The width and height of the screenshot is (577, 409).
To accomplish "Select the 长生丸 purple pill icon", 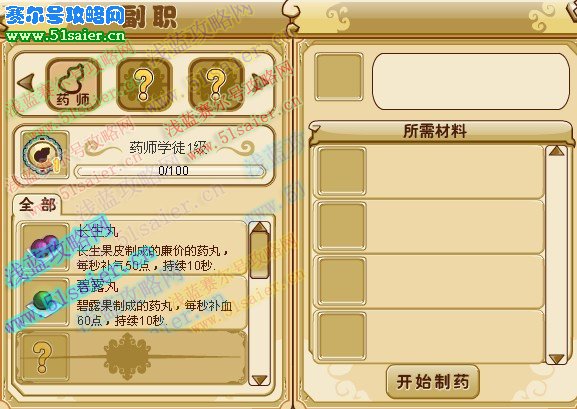I will tap(45, 247).
